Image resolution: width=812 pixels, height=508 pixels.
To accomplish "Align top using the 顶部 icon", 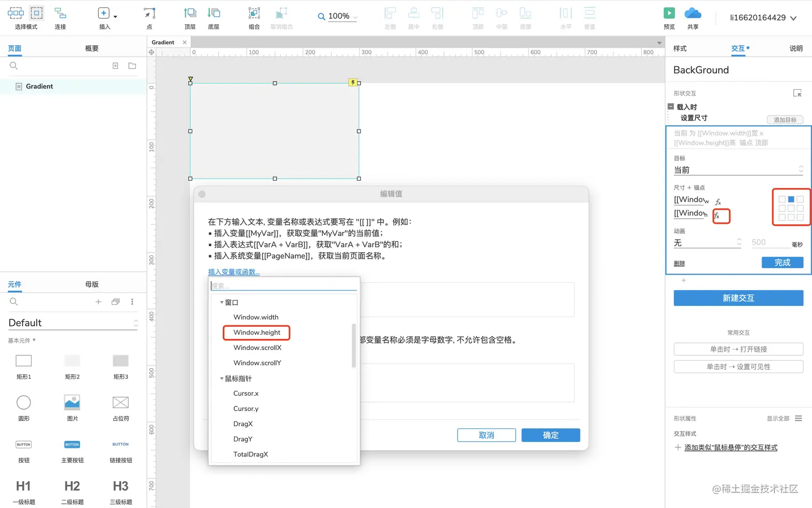I will pos(478,13).
